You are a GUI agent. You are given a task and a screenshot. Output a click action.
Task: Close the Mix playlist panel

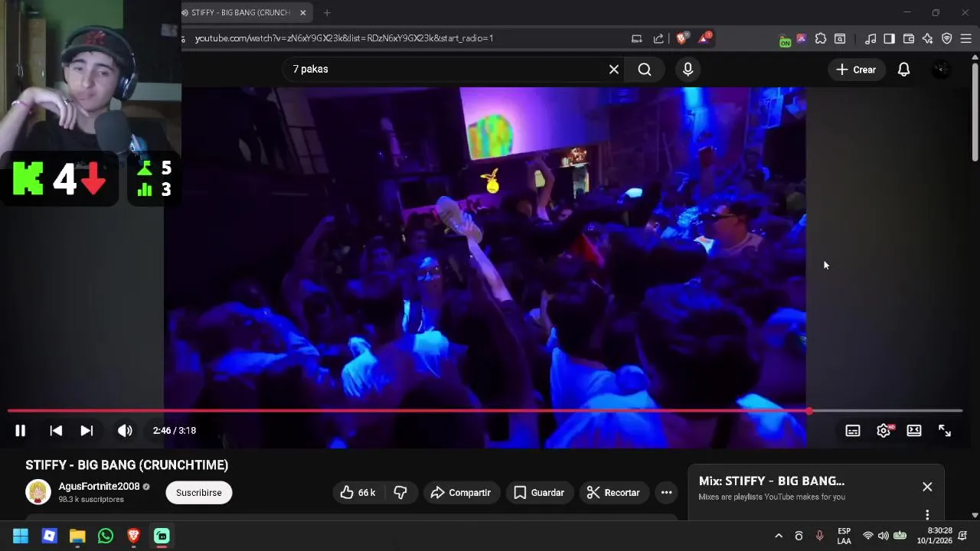pos(927,487)
